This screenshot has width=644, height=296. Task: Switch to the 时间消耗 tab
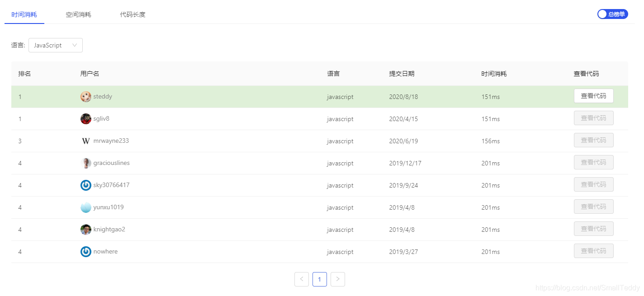coord(24,14)
